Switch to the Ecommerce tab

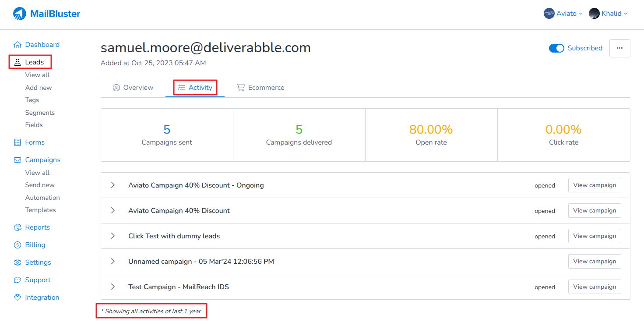pos(260,88)
